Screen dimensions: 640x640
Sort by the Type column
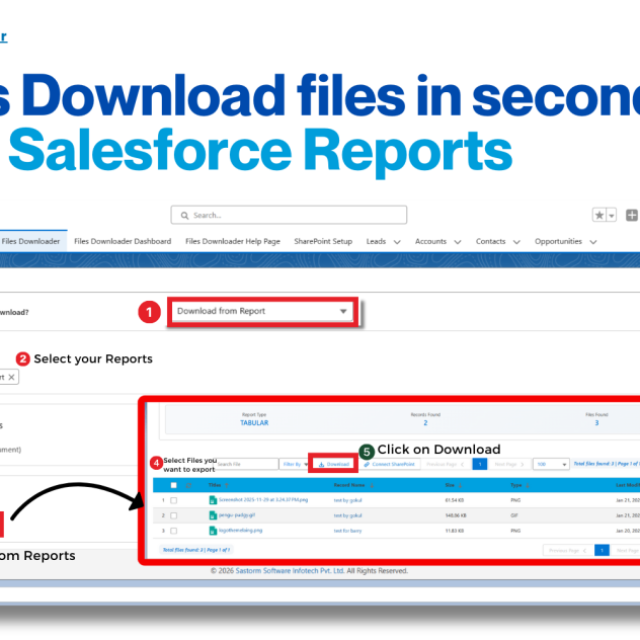(x=519, y=485)
